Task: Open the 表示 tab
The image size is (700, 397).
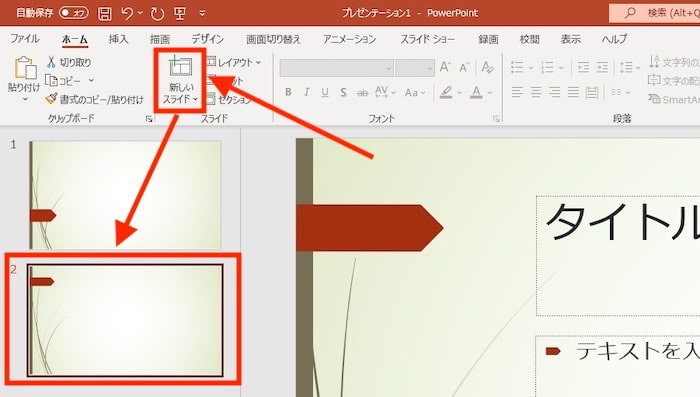Action: (571, 39)
